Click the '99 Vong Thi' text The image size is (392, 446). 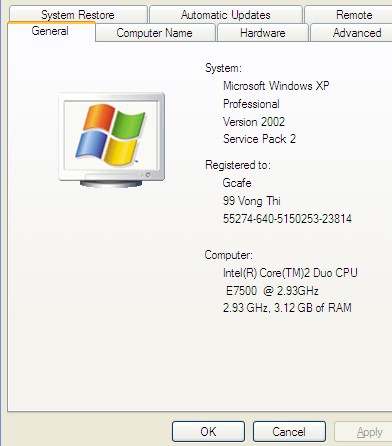pos(252,201)
